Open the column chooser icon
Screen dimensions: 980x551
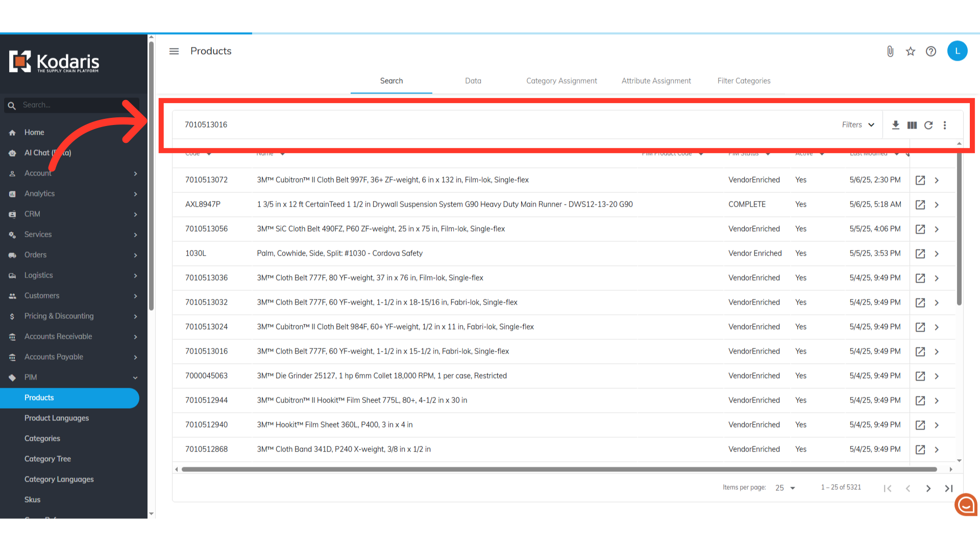pyautogui.click(x=912, y=125)
